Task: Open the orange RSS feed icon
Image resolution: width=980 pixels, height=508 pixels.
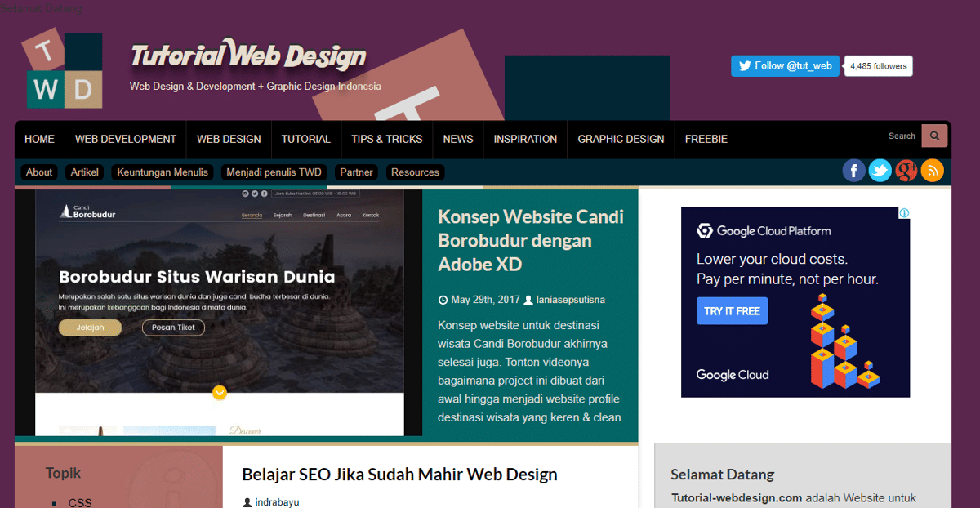Action: (933, 170)
